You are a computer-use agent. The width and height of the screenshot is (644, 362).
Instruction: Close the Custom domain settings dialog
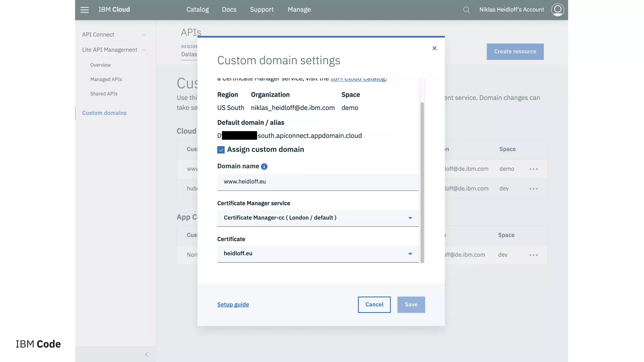click(434, 48)
